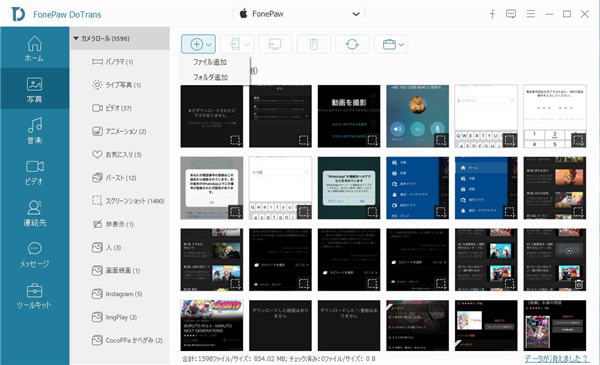Open the FonePaw device selector dropdown
Viewport: 600px width, 365px height.
tap(300, 14)
